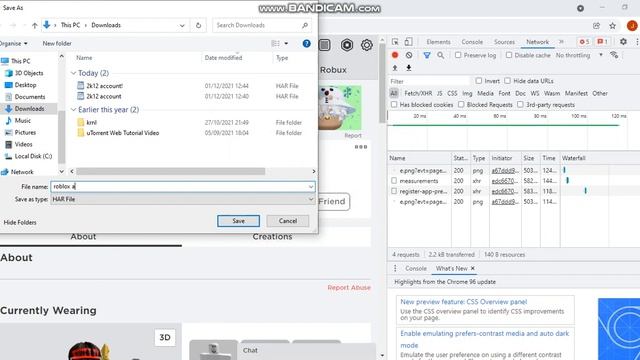The width and height of the screenshot is (640, 360).
Task: Open the DevTools network search magnifier
Action: pyautogui.click(x=440, y=55)
